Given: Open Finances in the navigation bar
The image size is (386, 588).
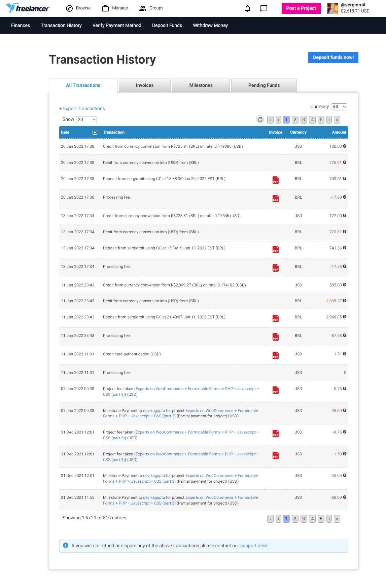Looking at the screenshot, I should tap(21, 25).
